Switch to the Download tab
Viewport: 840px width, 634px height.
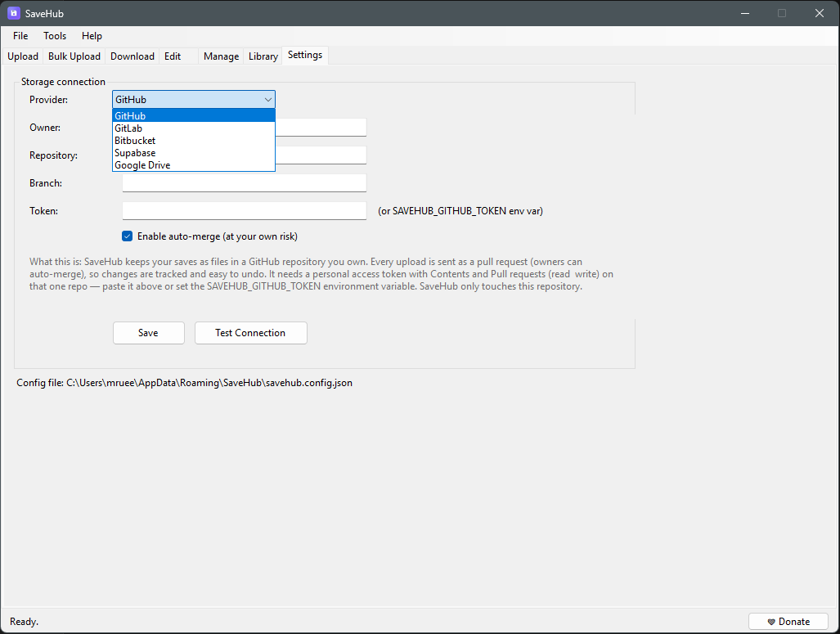133,56
